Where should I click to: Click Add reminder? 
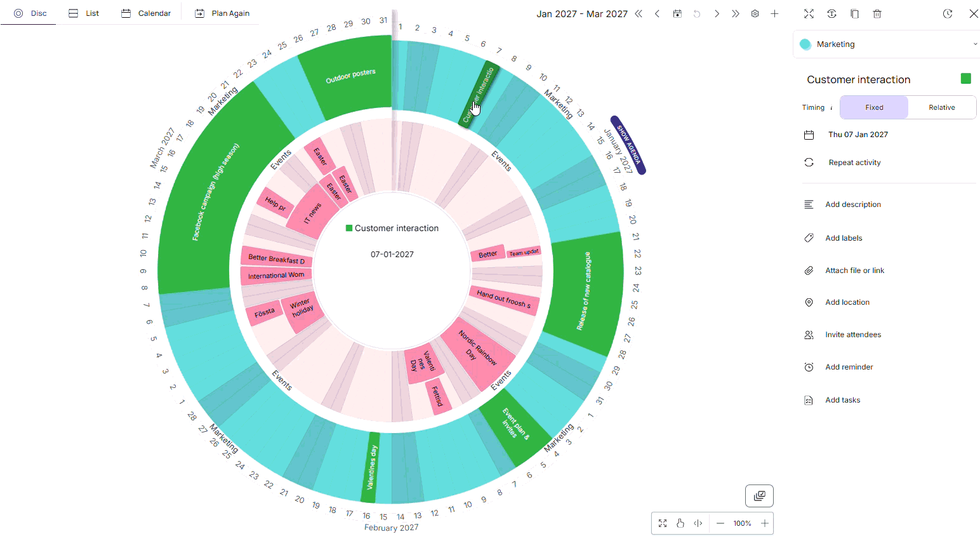click(849, 367)
